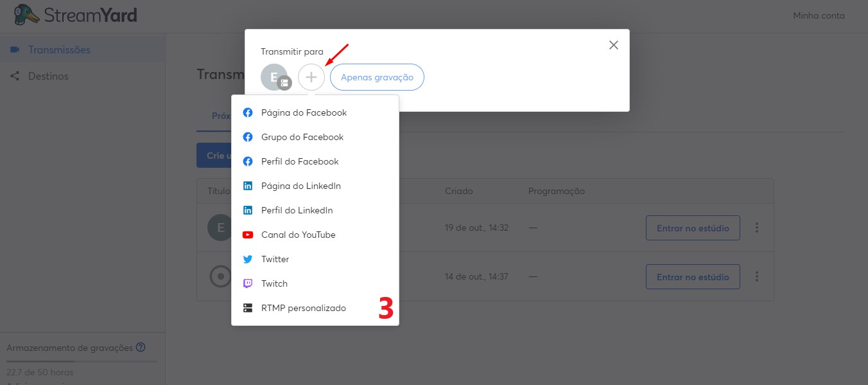The height and width of the screenshot is (385, 868).
Task: Click the Programação column header
Action: click(x=557, y=192)
